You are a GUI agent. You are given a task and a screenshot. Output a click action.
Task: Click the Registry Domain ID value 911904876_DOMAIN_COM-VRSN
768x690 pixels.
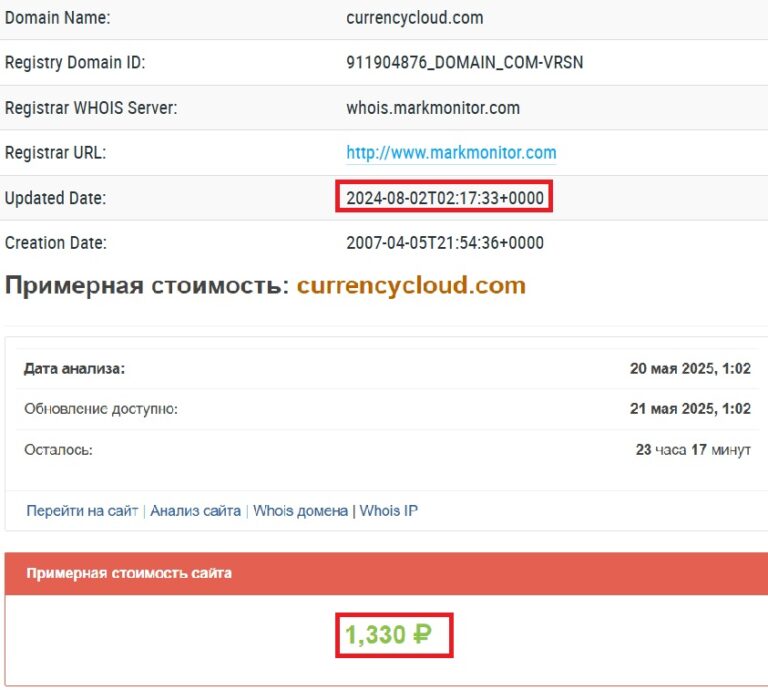464,63
